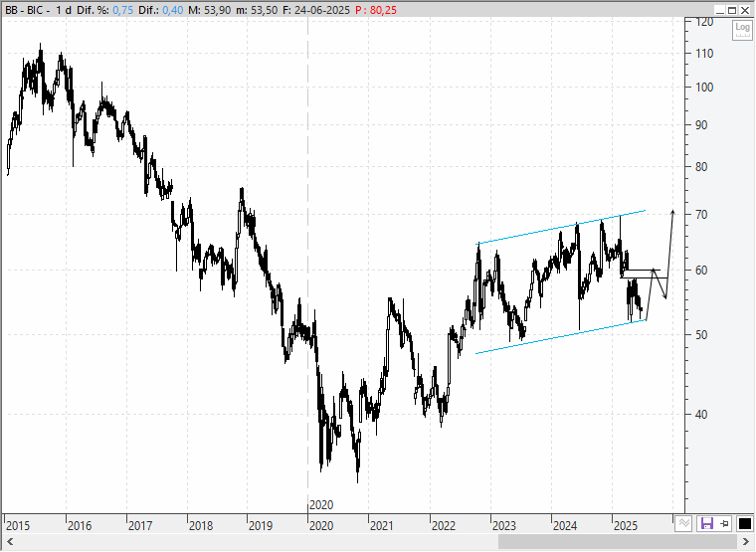Image resolution: width=756 pixels, height=552 pixels.
Task: Click the double-chevron icon below the chart
Action: [683, 523]
